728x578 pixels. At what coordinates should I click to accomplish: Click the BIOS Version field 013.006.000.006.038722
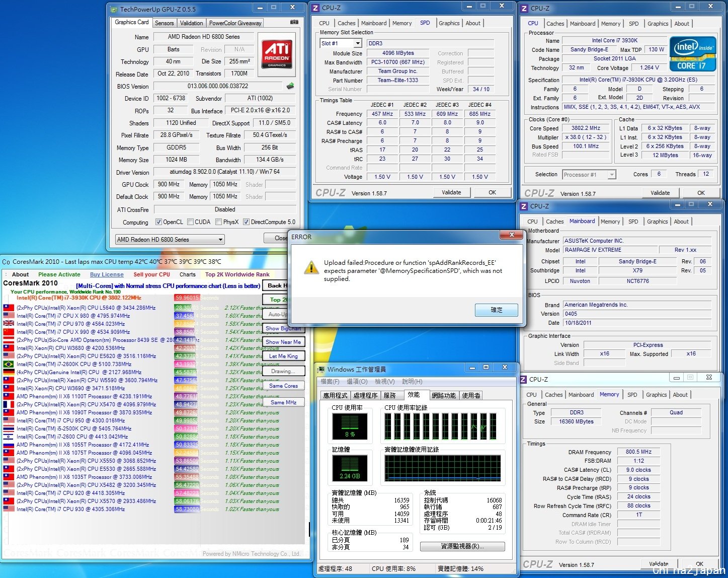(218, 86)
